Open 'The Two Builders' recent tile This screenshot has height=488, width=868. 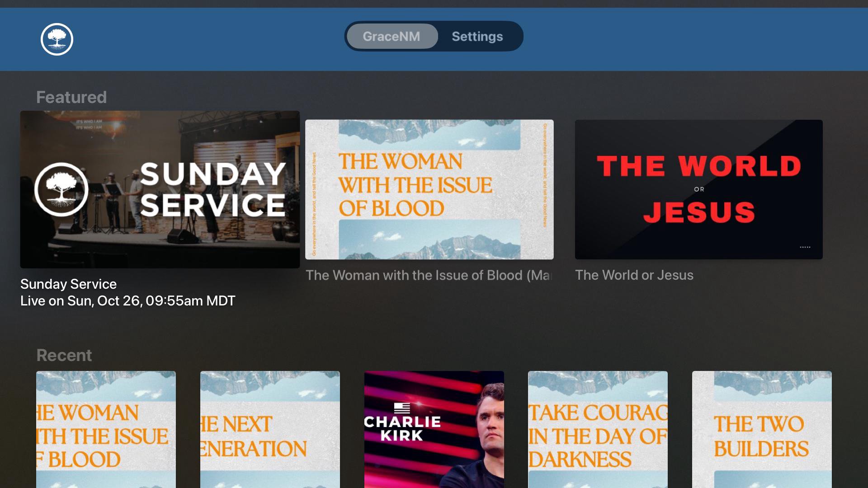[762, 429]
